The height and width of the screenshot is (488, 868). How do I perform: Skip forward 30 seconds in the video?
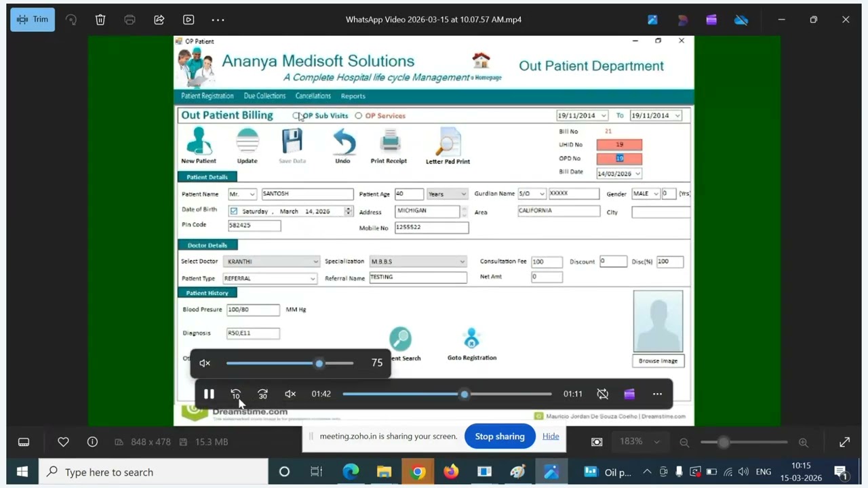point(263,394)
